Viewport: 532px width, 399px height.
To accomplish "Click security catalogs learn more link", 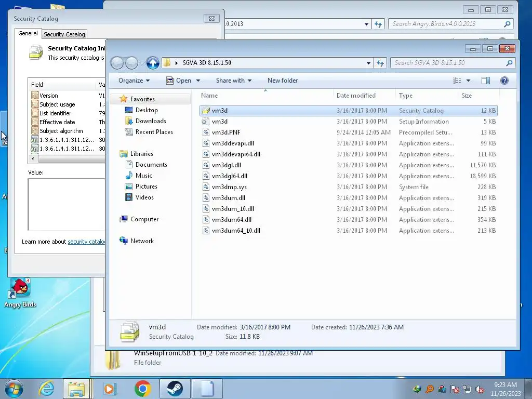I will (x=87, y=242).
